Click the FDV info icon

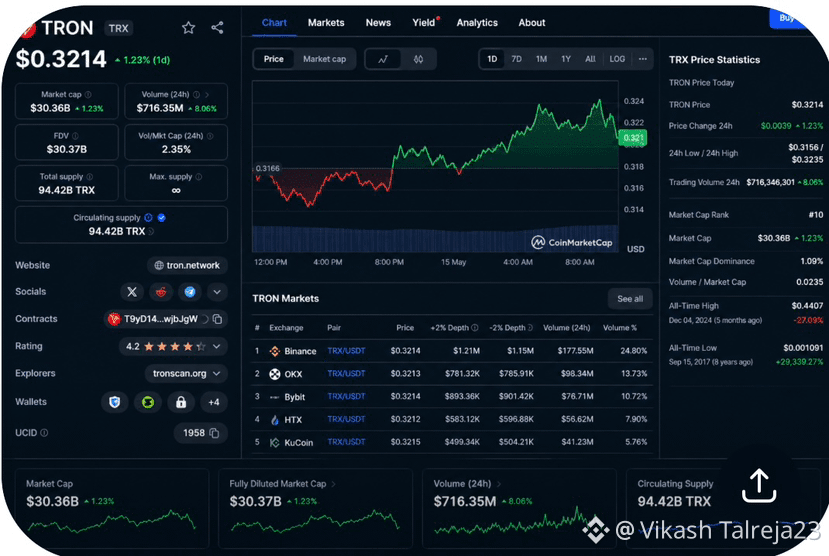pos(75,136)
